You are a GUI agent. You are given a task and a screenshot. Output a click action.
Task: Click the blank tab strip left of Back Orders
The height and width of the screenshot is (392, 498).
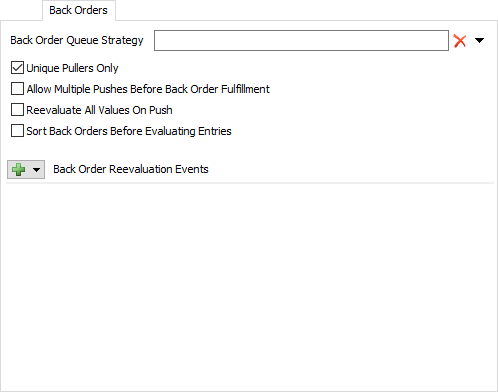21,10
